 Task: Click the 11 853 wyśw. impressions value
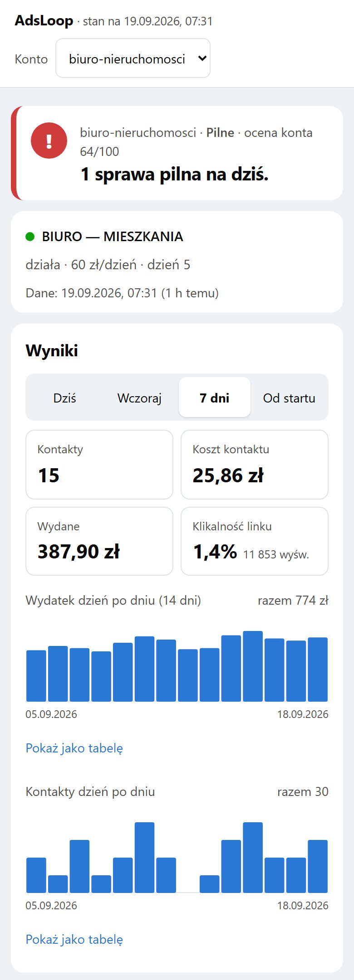tap(276, 554)
